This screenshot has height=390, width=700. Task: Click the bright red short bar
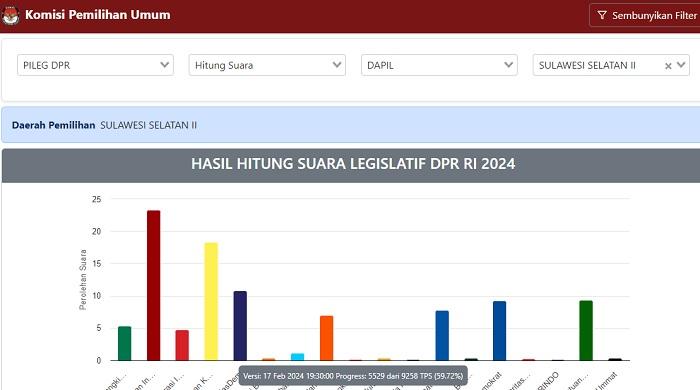coord(182,345)
